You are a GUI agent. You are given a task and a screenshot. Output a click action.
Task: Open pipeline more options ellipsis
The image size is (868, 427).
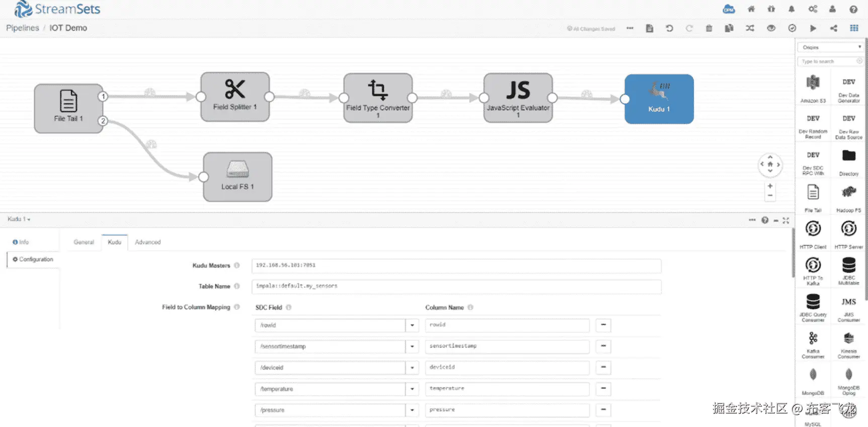[x=629, y=28]
